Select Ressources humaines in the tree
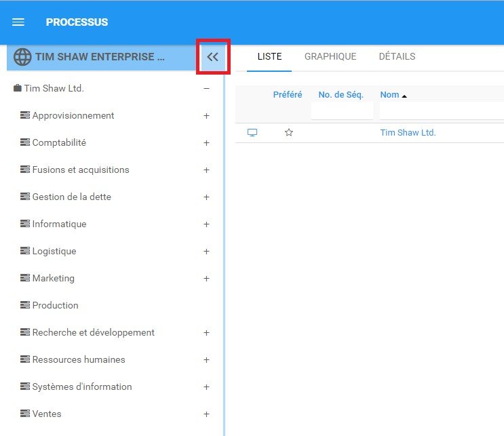The image size is (504, 436). tap(79, 359)
